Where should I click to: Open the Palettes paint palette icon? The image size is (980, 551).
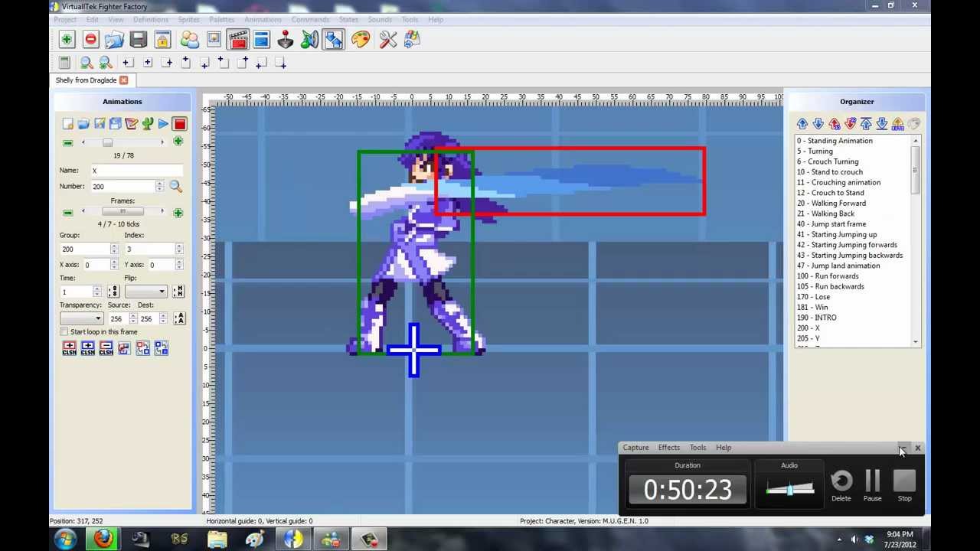click(360, 39)
